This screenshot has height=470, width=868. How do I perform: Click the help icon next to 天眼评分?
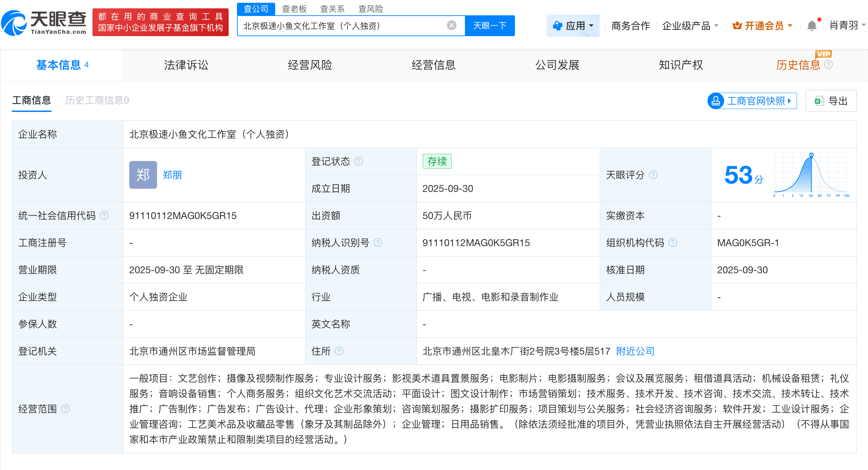click(654, 175)
